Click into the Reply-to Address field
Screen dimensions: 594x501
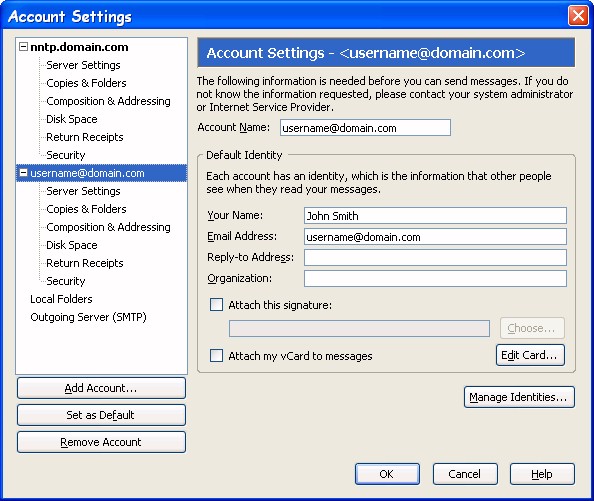click(x=435, y=258)
